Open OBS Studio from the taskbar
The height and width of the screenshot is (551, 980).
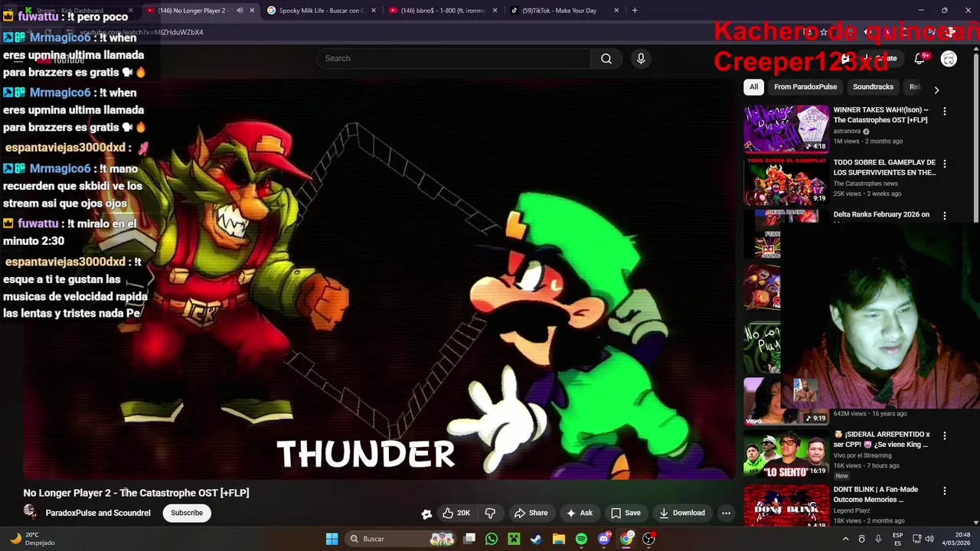tap(648, 539)
